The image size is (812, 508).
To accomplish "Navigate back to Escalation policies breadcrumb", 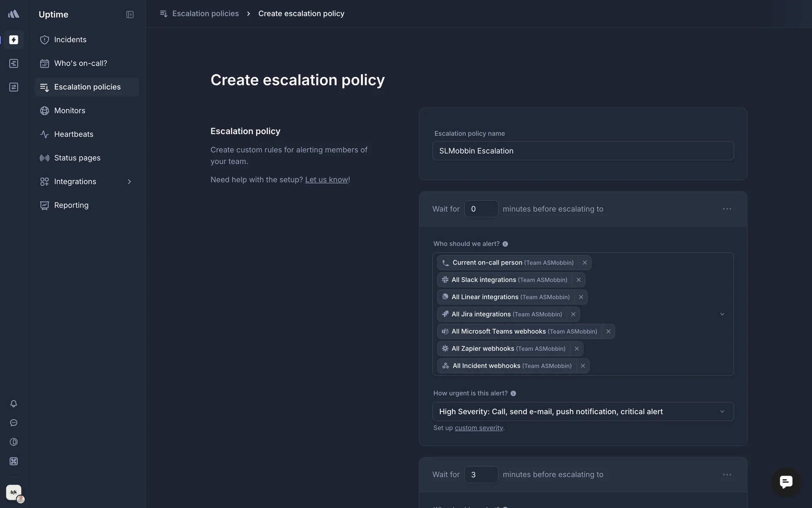I will 205,14.
